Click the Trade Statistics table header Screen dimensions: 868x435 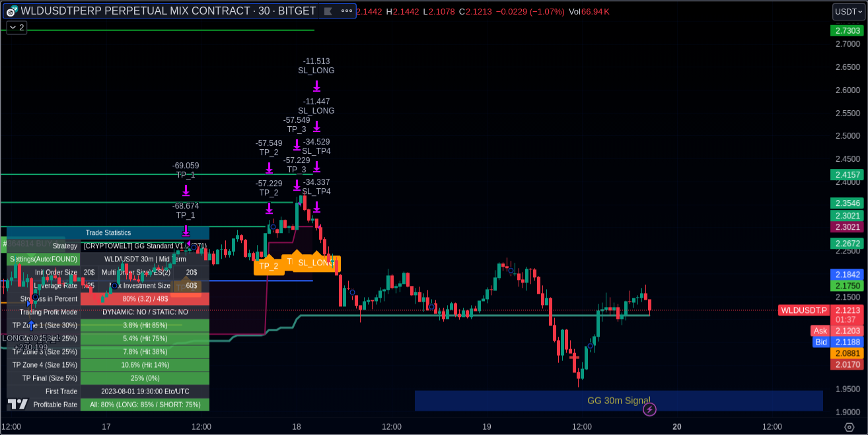click(108, 232)
